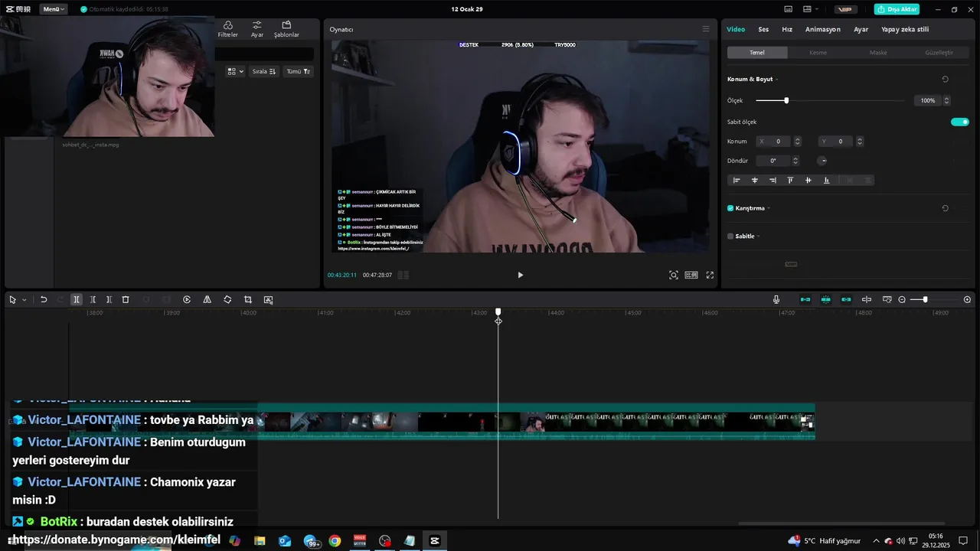Expand the Karıştırma section arrow
This screenshot has width=980, height=551.
[x=768, y=208]
